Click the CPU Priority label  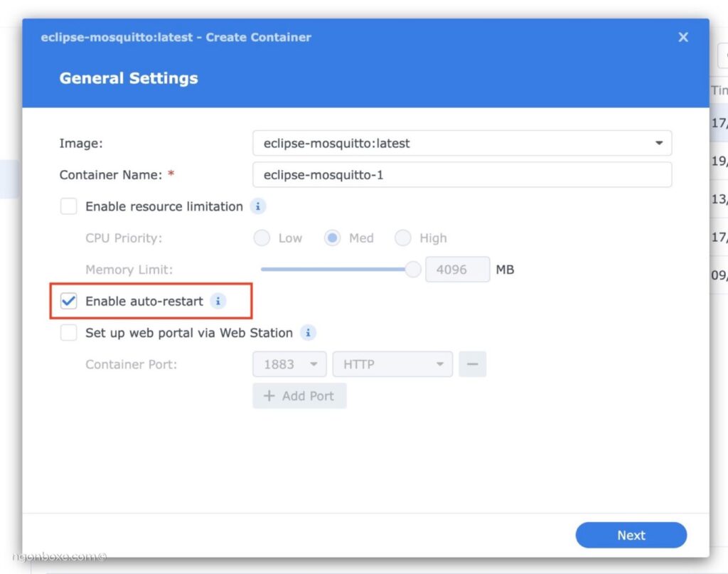[x=124, y=238]
